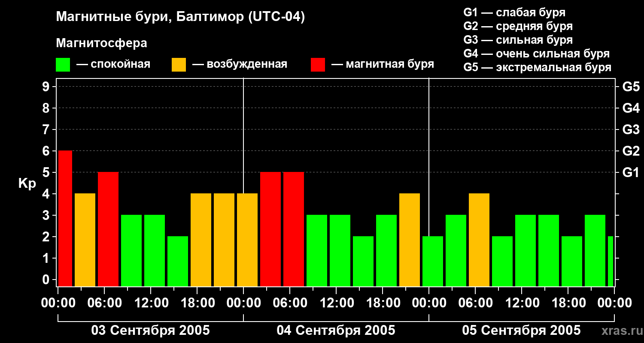Click the red Kp 6 bar on 03 September

point(64,218)
